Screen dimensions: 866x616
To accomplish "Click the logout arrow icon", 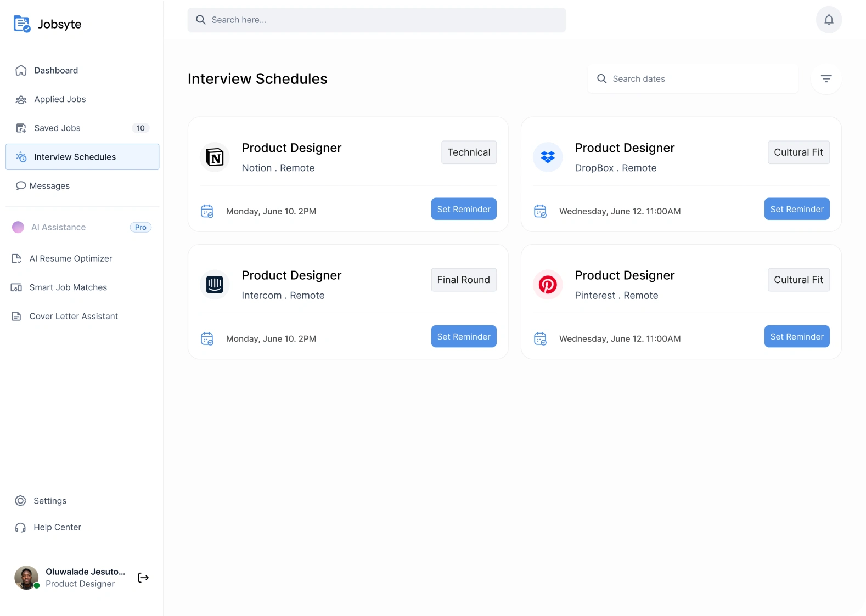I will click(143, 578).
